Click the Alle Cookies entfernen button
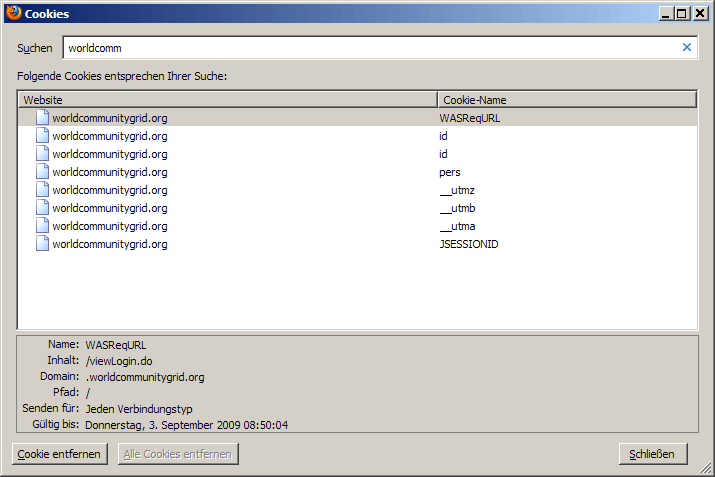715x477 pixels. 177,454
